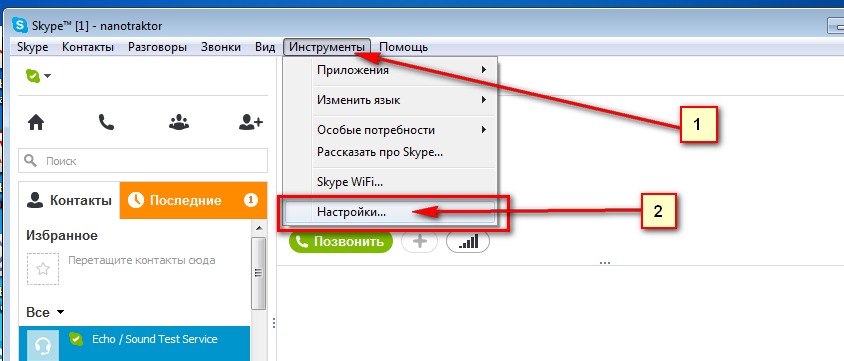844x361 pixels.
Task: Click the unread badge on Последние tab
Action: coord(250,201)
